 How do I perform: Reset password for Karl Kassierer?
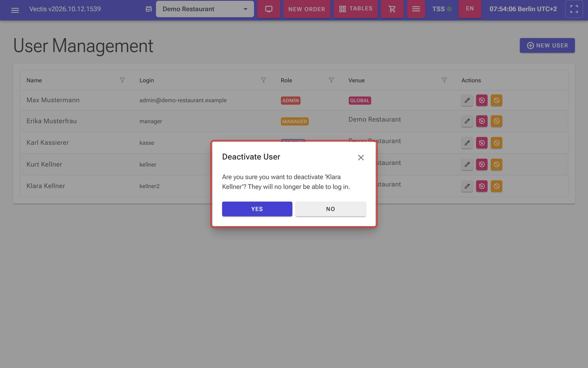[x=482, y=143]
